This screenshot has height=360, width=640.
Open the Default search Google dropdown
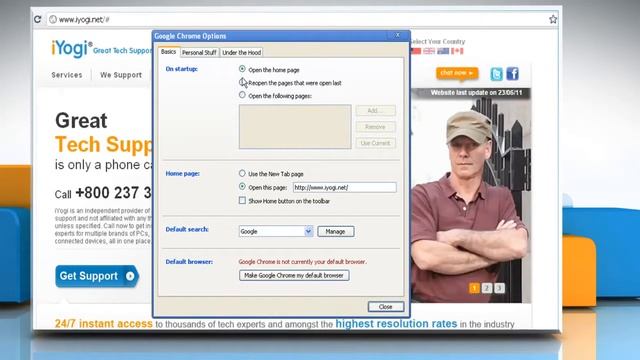pos(276,231)
